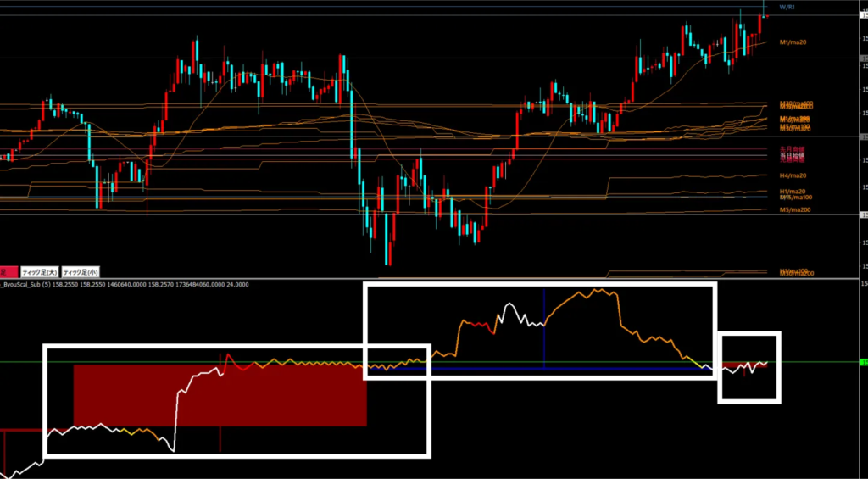Click the green price tag on subwindow scale
Viewport: 868px width, 479px height.
pos(863,362)
